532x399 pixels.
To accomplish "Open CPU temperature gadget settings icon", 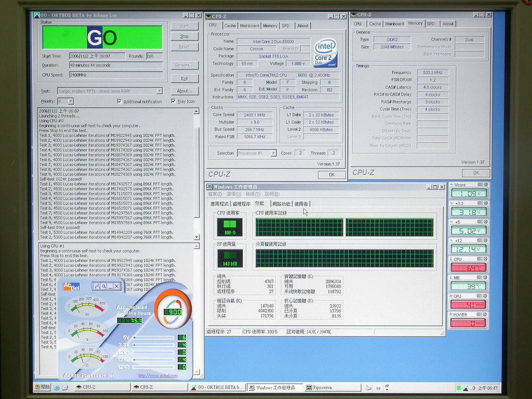I will tap(481, 259).
